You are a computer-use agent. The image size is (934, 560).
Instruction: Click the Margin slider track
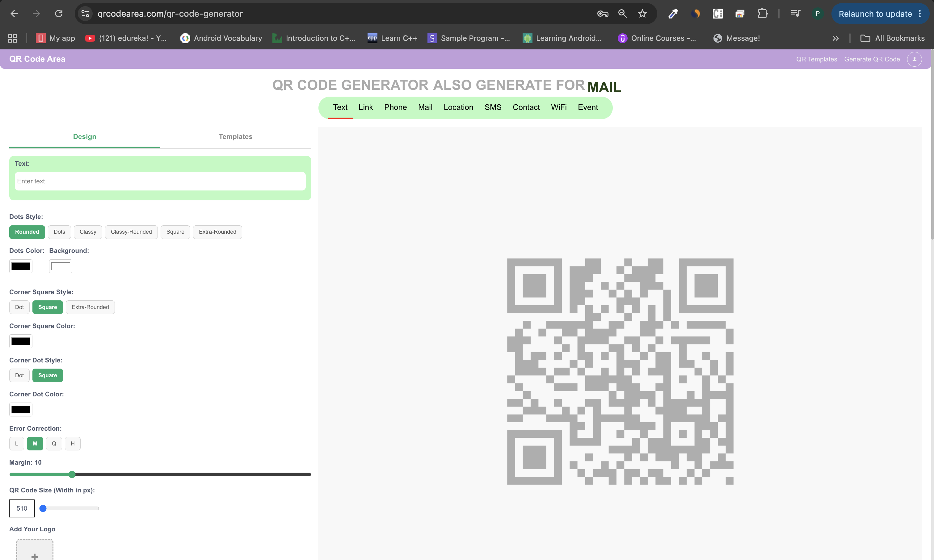pyautogui.click(x=160, y=474)
